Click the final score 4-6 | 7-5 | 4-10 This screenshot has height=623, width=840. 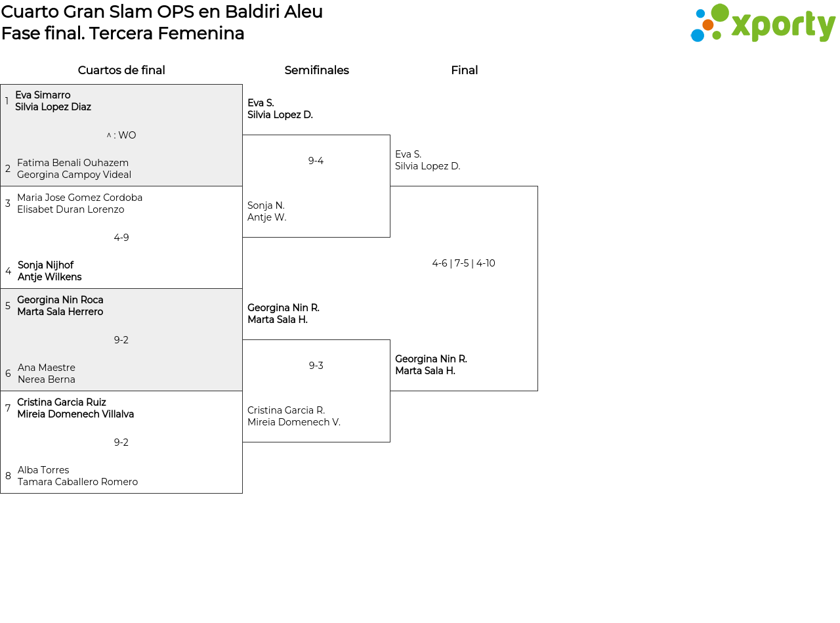coord(463,263)
